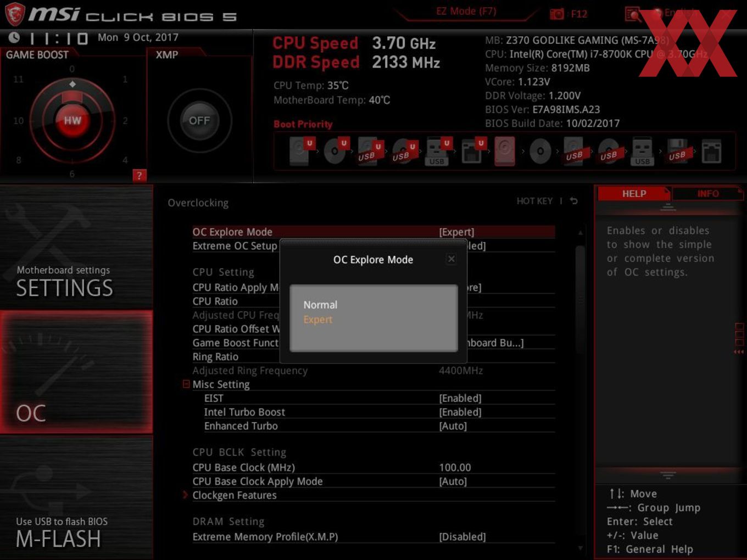The height and width of the screenshot is (560, 747).
Task: Select UEFI USB CD/DVD boot icon
Action: (x=404, y=151)
